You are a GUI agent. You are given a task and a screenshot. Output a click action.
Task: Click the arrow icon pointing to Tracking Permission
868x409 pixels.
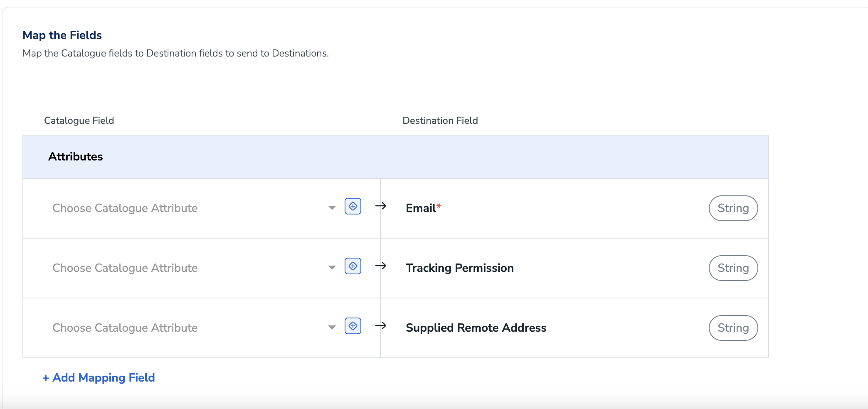click(x=381, y=266)
